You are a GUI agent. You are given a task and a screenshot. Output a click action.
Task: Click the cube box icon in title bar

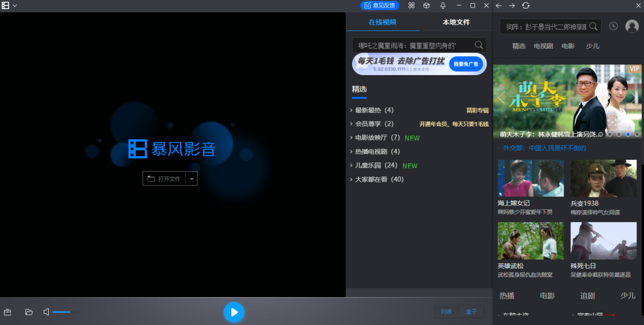click(x=426, y=5)
